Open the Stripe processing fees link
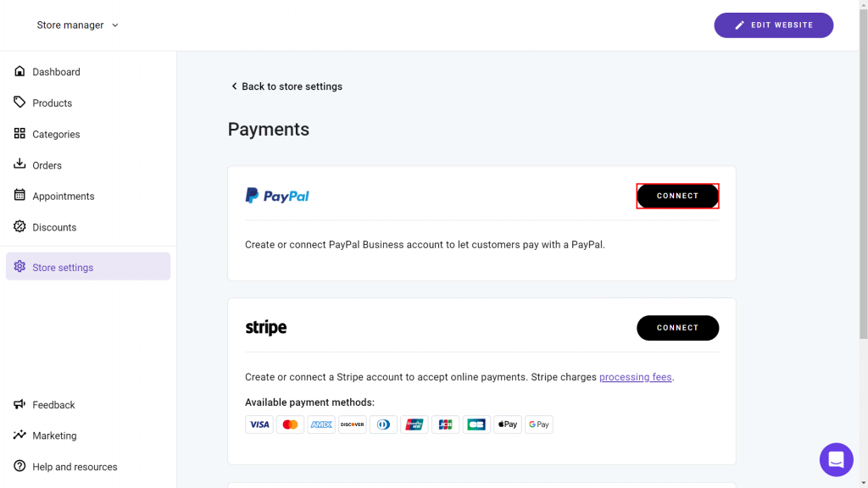 [635, 377]
